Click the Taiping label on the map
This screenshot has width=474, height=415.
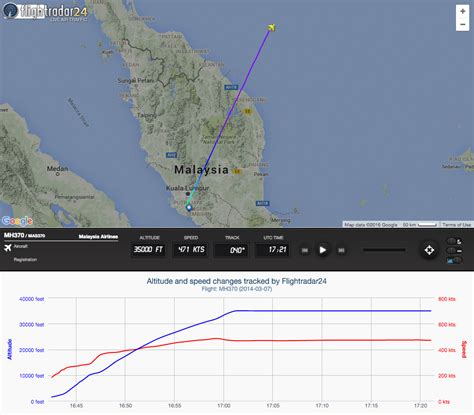click(x=147, y=115)
